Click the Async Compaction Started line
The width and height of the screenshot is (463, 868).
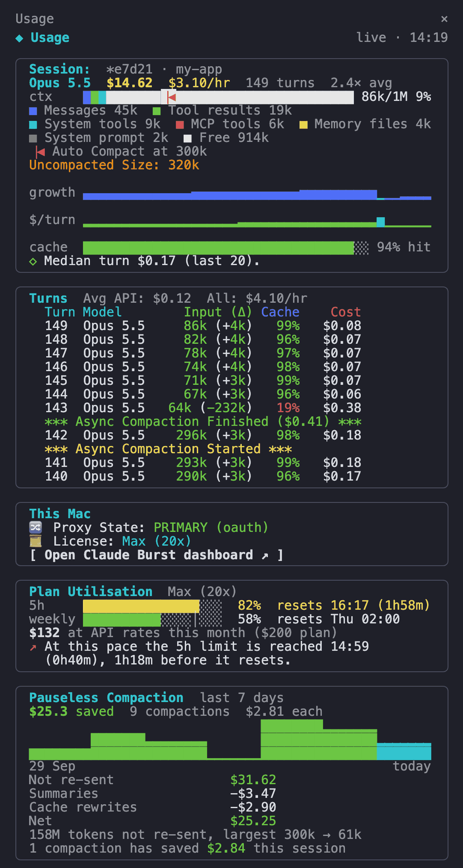168,449
